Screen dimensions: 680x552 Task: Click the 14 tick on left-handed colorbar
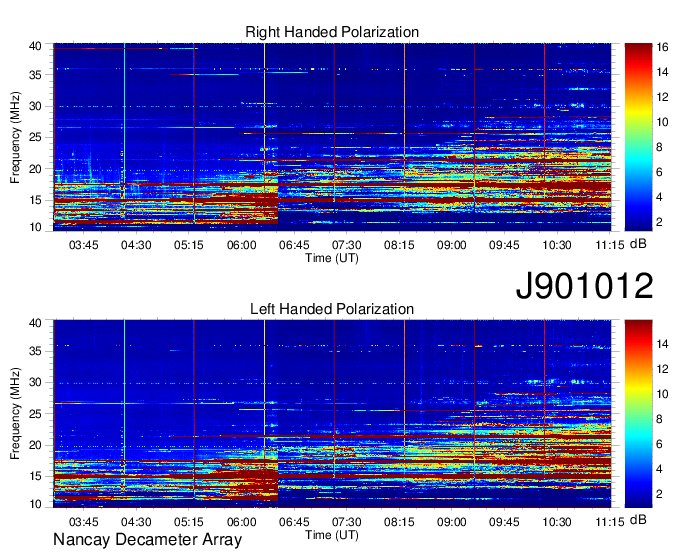point(662,344)
